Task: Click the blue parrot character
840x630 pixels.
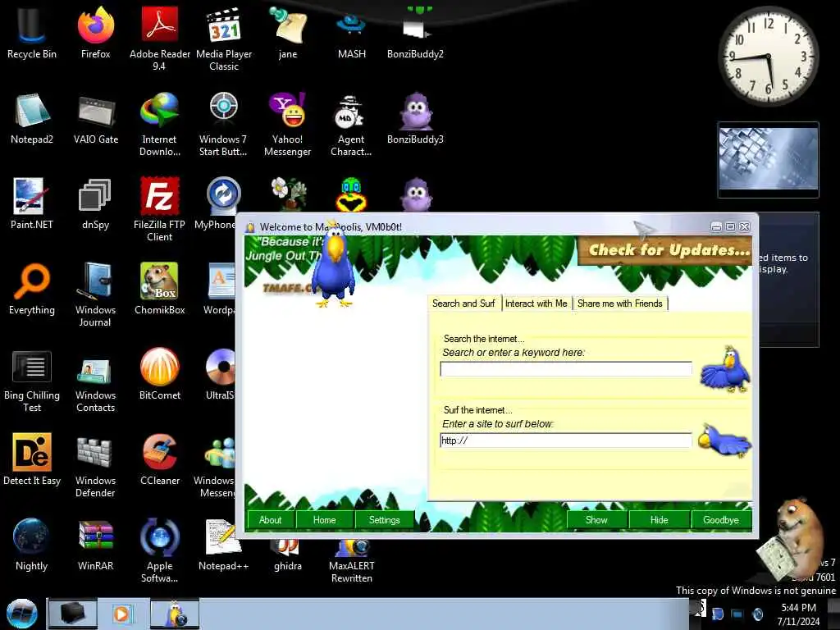Action: click(x=335, y=267)
